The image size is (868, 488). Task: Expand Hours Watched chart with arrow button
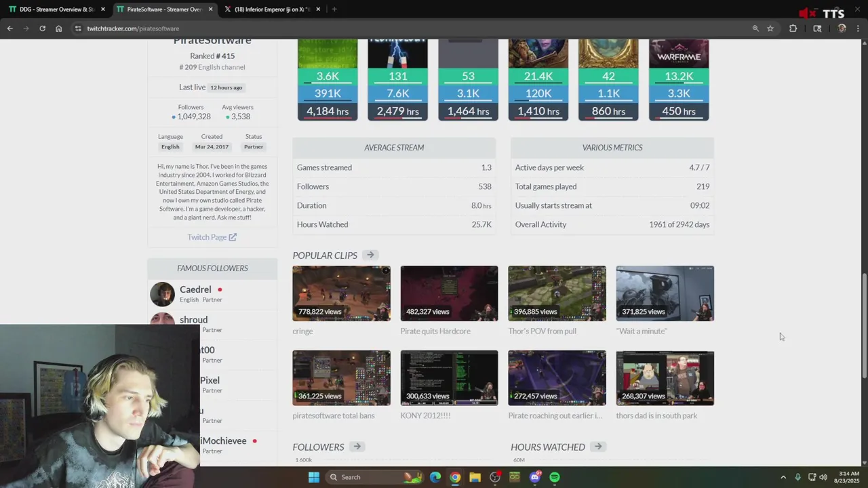coord(597,447)
